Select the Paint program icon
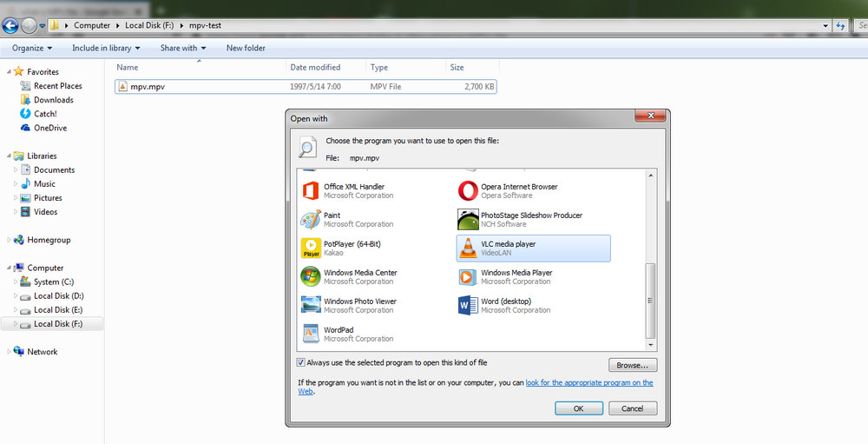The height and width of the screenshot is (444, 868). [311, 220]
